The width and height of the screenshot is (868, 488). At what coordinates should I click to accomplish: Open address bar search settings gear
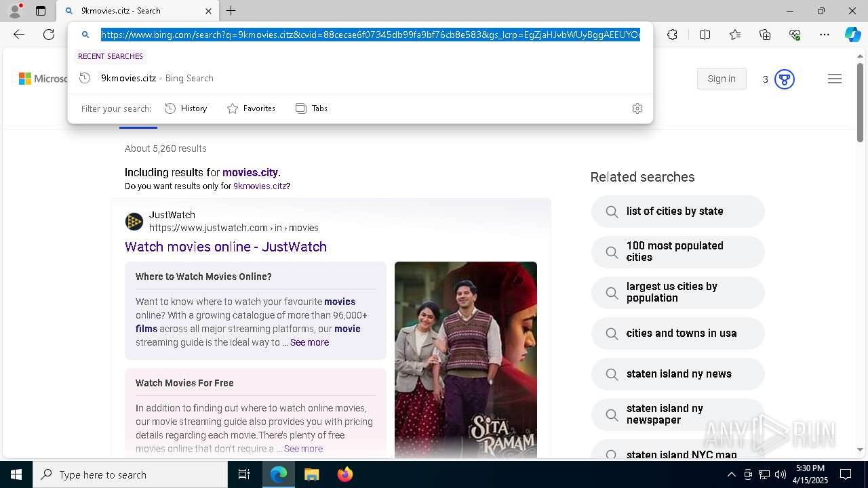[x=637, y=108]
